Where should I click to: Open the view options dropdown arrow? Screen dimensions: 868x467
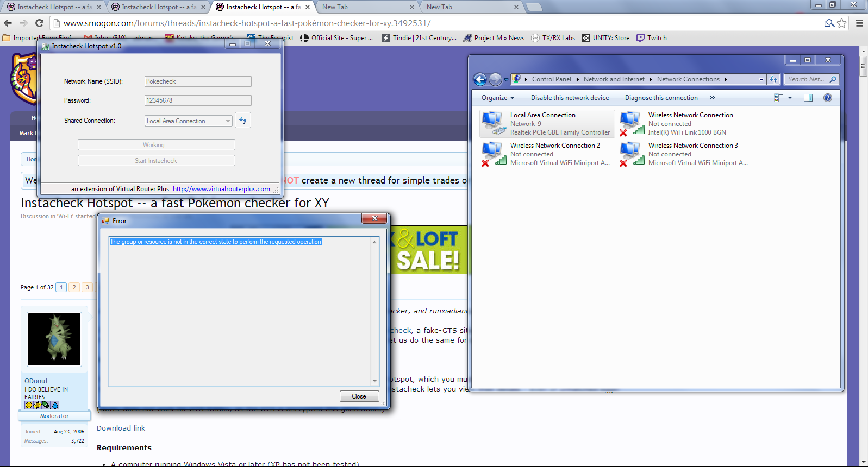(790, 98)
